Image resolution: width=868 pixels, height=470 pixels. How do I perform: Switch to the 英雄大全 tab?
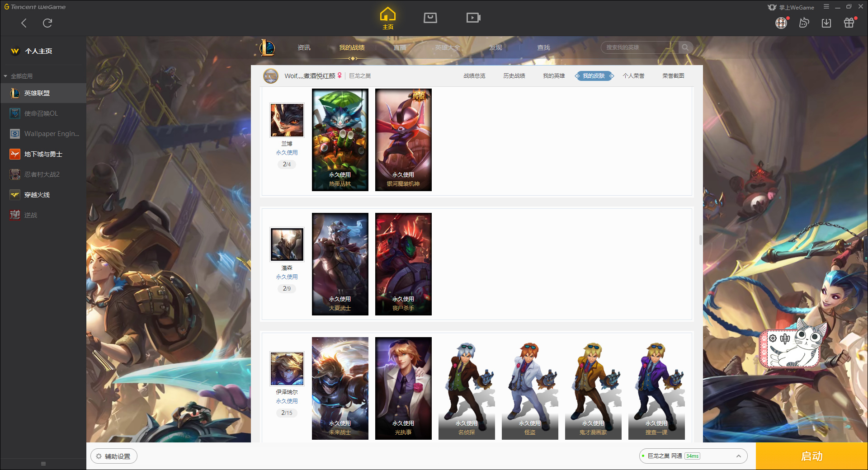[x=448, y=47]
